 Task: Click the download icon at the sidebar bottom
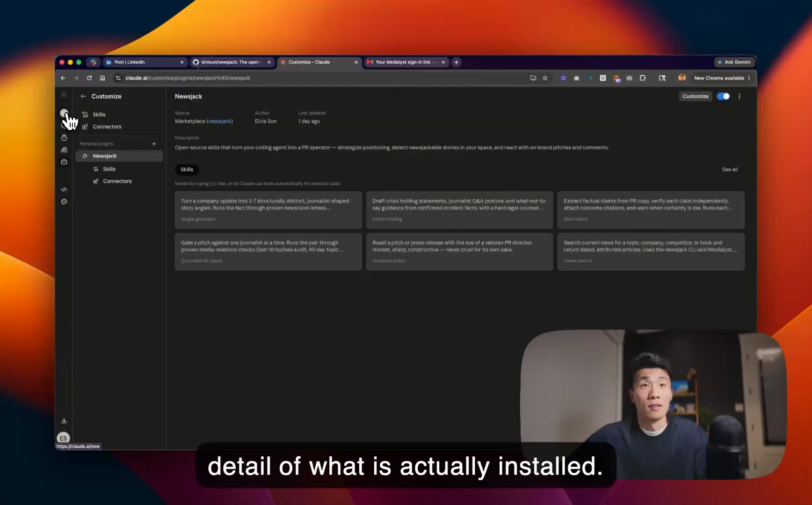(x=64, y=420)
